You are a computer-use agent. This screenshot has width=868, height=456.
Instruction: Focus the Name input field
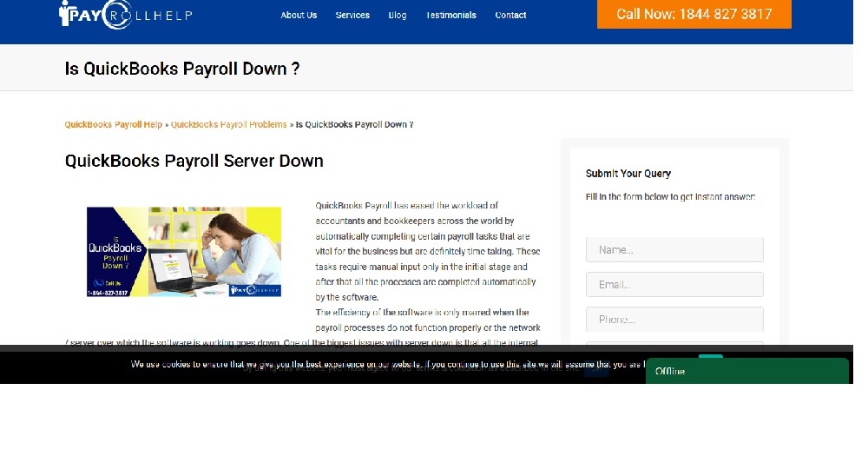click(674, 250)
